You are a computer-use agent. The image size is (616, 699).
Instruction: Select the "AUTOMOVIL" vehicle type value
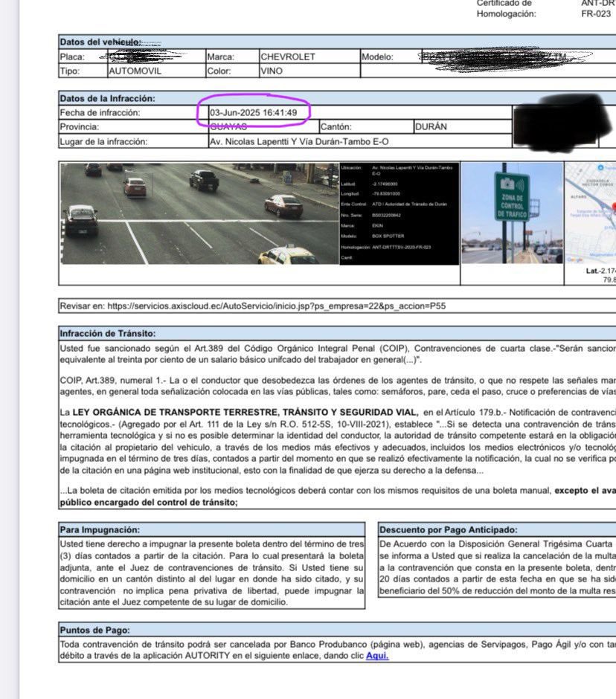[135, 71]
